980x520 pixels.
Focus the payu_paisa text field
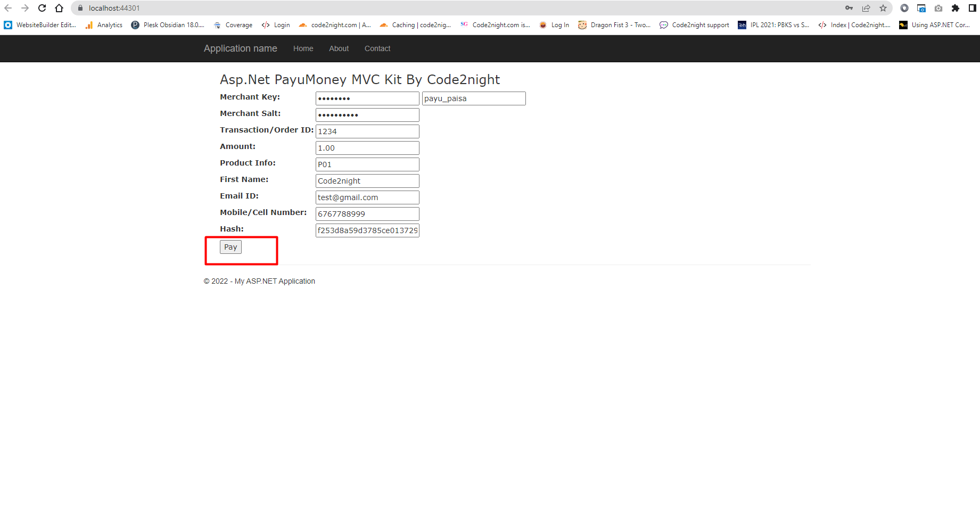(474, 98)
